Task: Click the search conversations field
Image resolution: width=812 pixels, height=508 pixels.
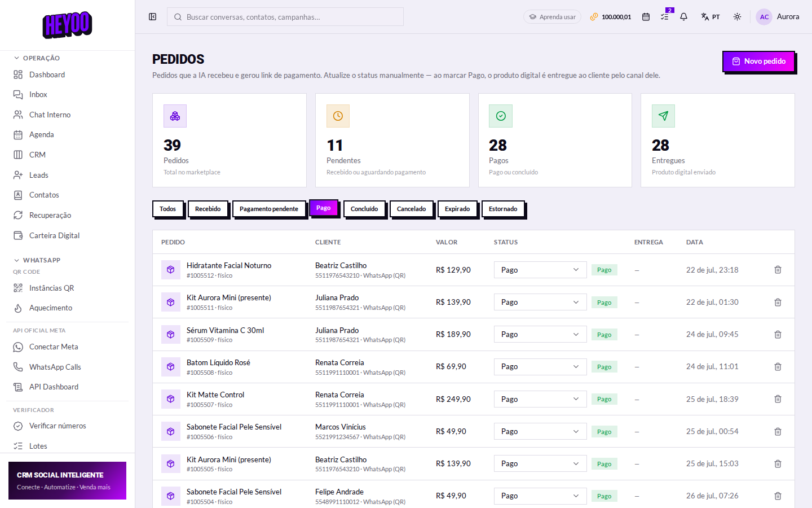Action: 285,17
